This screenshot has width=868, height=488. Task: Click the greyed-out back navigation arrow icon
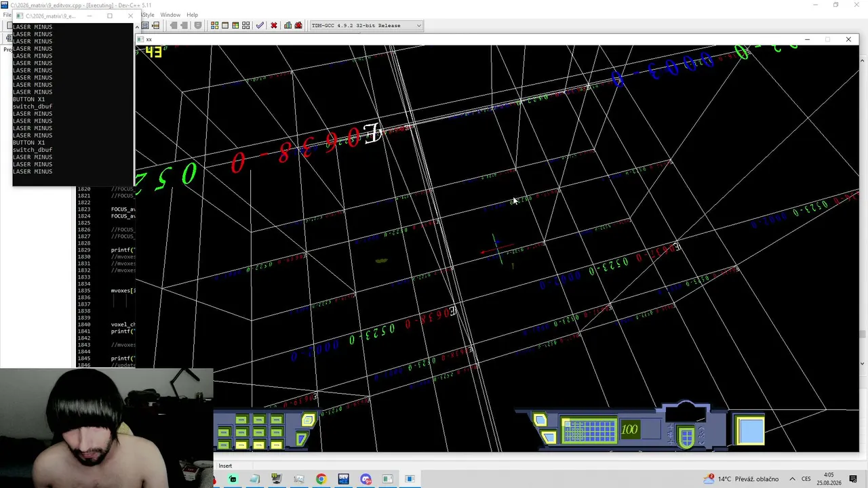174,25
